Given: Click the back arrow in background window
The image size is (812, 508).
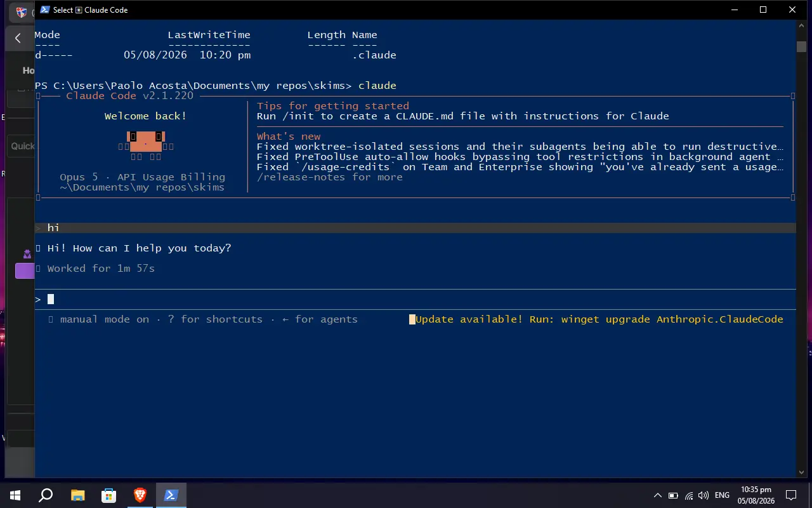Looking at the screenshot, I should [18, 38].
